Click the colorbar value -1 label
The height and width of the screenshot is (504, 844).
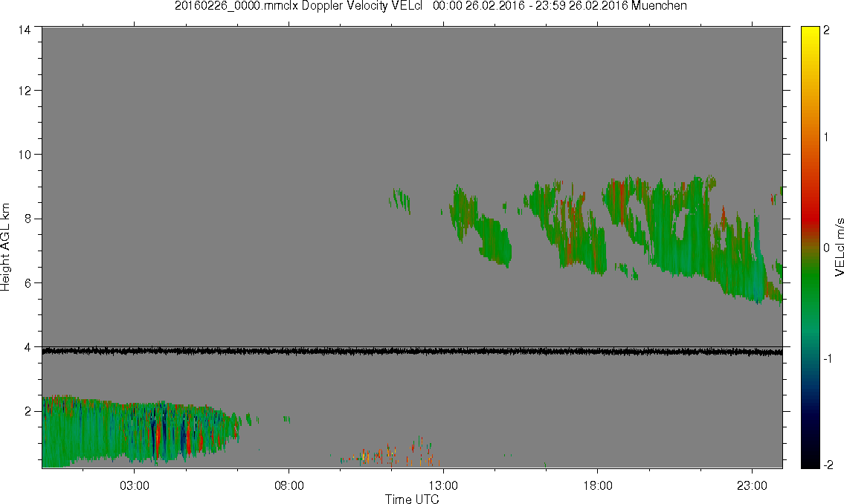[x=828, y=358]
